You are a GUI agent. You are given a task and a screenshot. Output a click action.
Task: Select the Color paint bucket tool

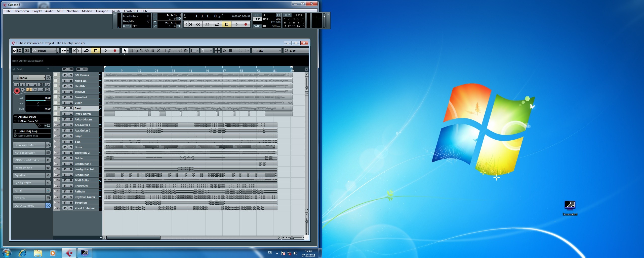coord(186,51)
